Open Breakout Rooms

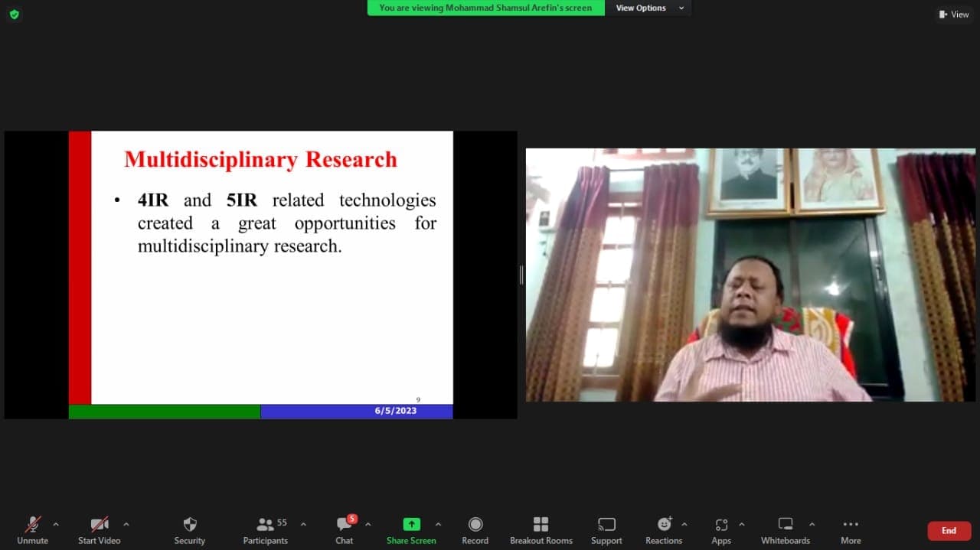point(541,529)
